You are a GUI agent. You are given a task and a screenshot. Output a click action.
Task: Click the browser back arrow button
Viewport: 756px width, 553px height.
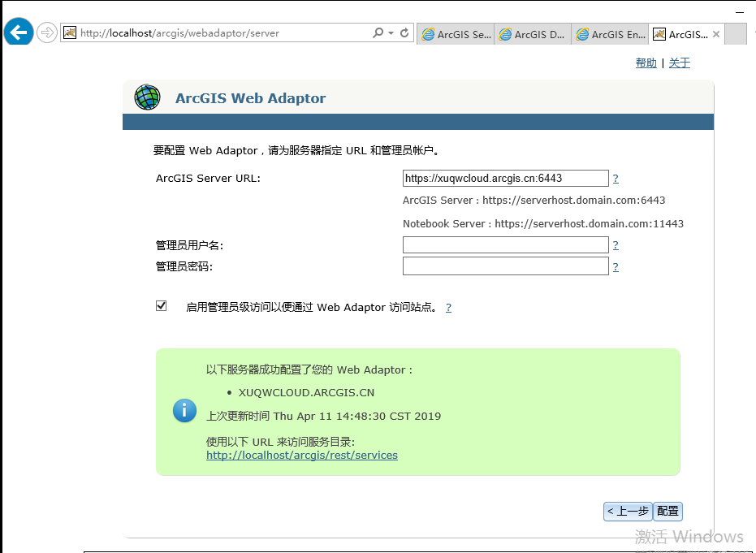tap(19, 32)
